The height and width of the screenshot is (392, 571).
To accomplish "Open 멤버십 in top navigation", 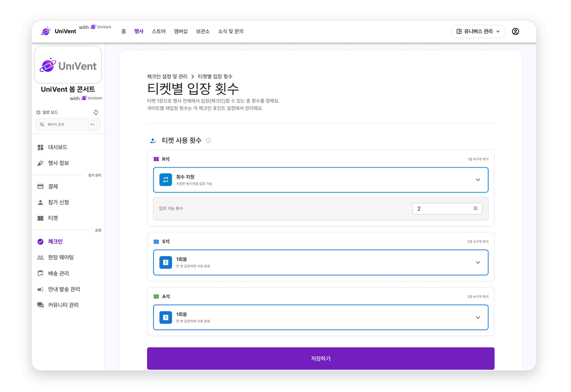I will (x=180, y=31).
